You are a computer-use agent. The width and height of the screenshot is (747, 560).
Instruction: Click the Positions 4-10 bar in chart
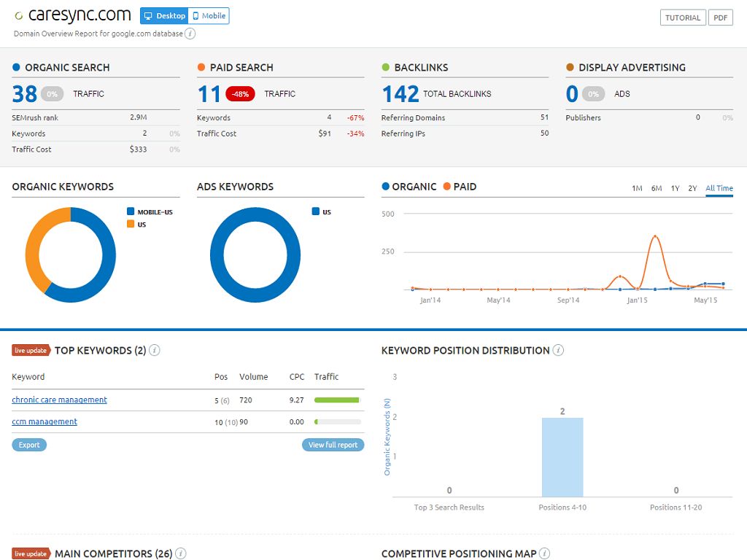[562, 457]
